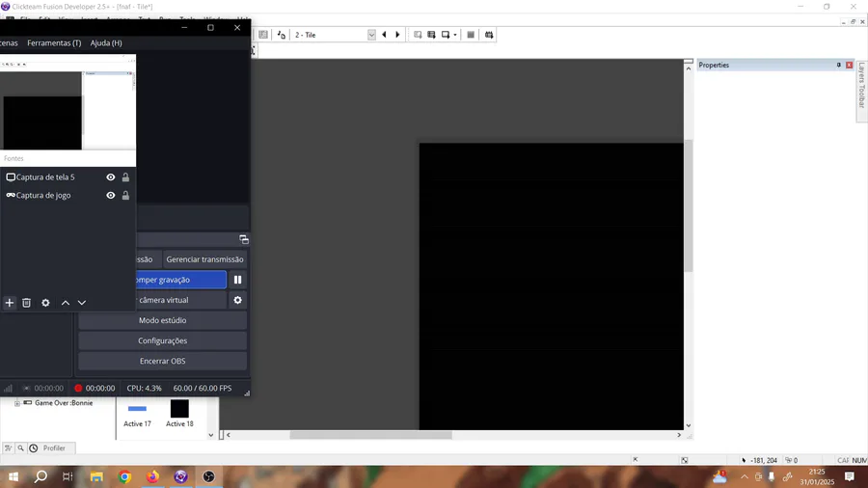The width and height of the screenshot is (868, 488).
Task: Open File Explorer from the taskbar
Action: tap(96, 476)
